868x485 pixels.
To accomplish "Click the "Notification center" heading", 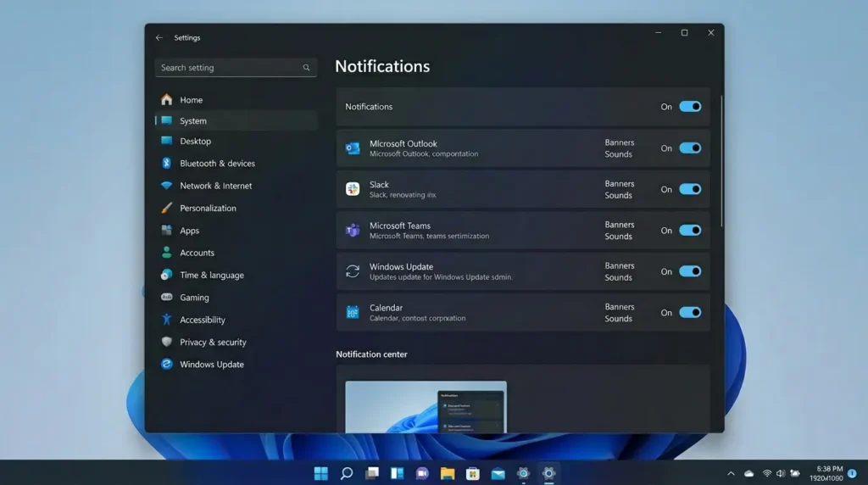I will tap(371, 354).
